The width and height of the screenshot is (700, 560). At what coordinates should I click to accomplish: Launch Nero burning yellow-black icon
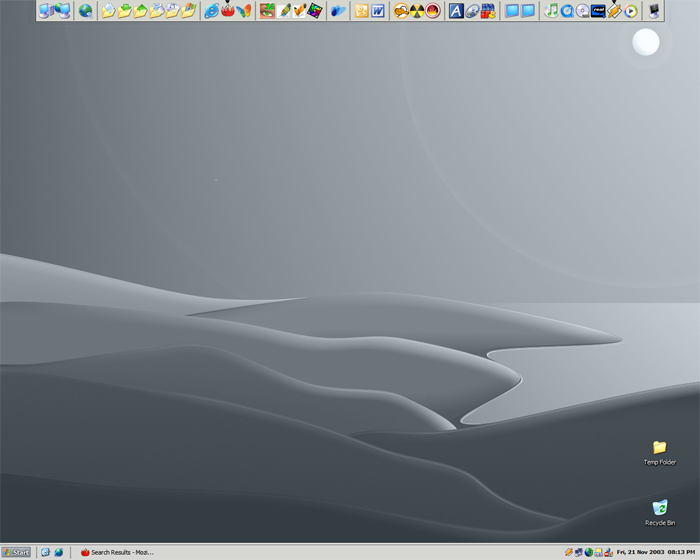point(417,11)
